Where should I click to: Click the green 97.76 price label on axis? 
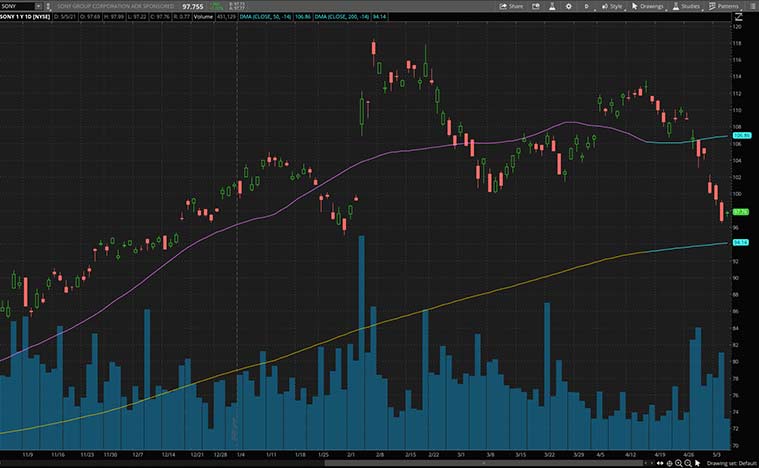(x=741, y=212)
